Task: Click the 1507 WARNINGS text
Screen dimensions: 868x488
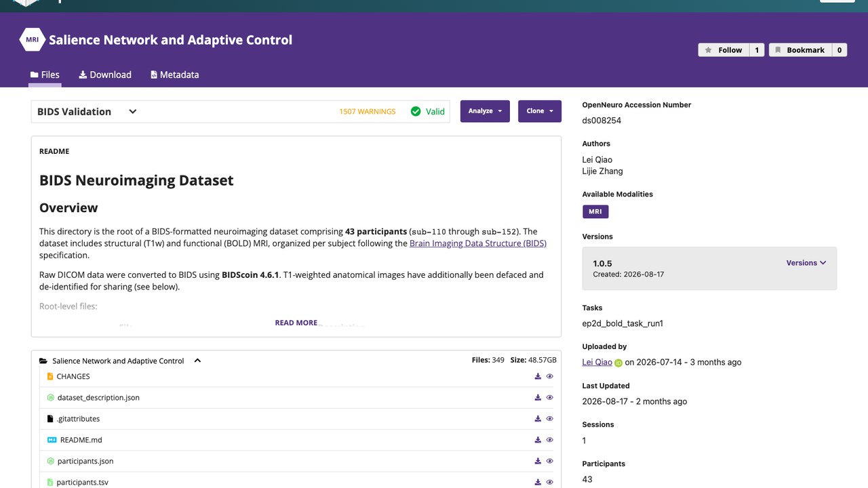Action: 368,112
